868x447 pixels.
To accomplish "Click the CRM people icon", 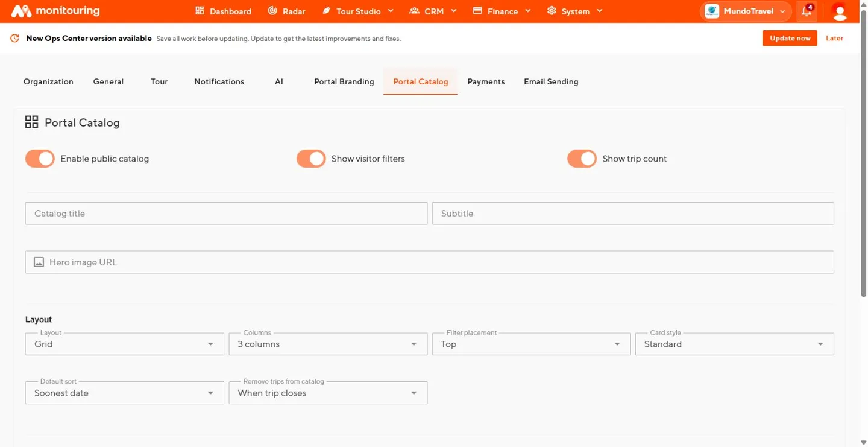I will pyautogui.click(x=414, y=11).
